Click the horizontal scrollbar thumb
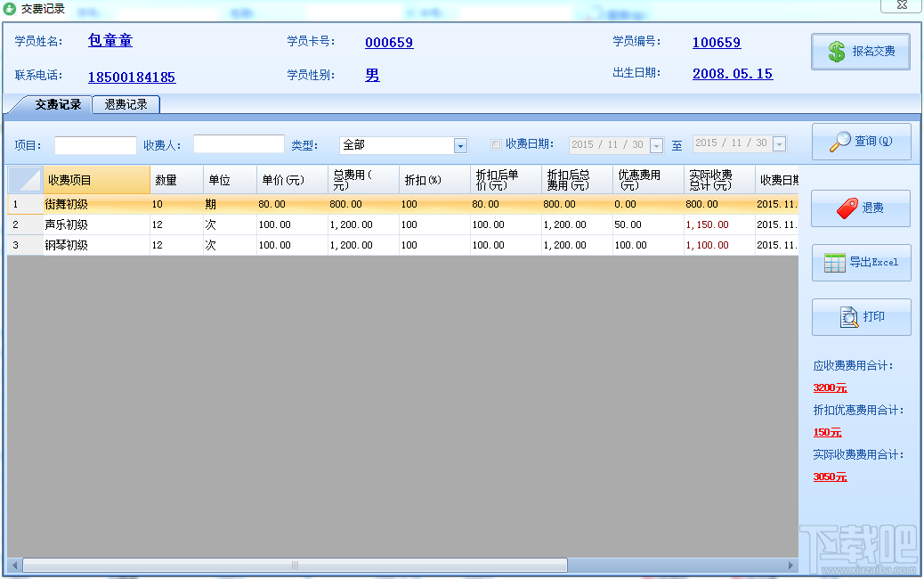Viewport: 924px width, 579px height. point(295,566)
